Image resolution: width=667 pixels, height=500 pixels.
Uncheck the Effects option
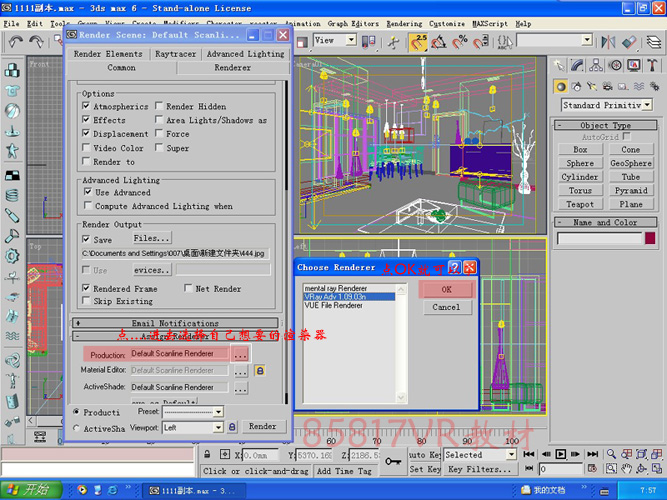(x=86, y=119)
